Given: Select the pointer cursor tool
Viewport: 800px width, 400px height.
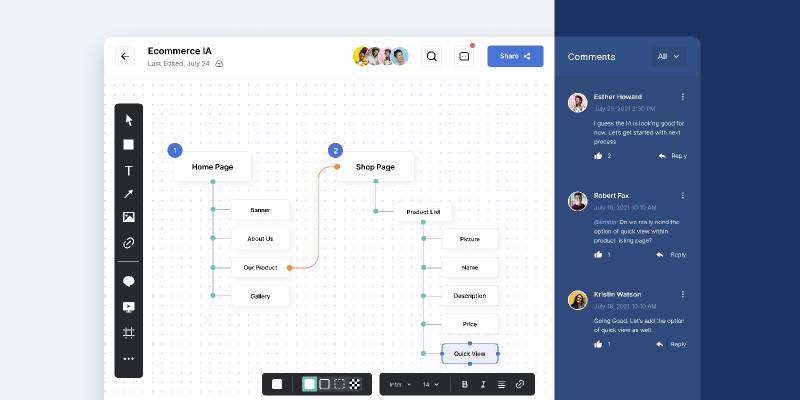Looking at the screenshot, I should (x=129, y=120).
